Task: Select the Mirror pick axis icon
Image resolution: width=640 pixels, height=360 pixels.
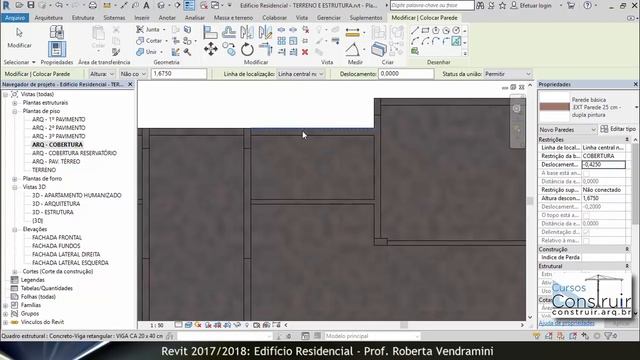Action: (247, 32)
